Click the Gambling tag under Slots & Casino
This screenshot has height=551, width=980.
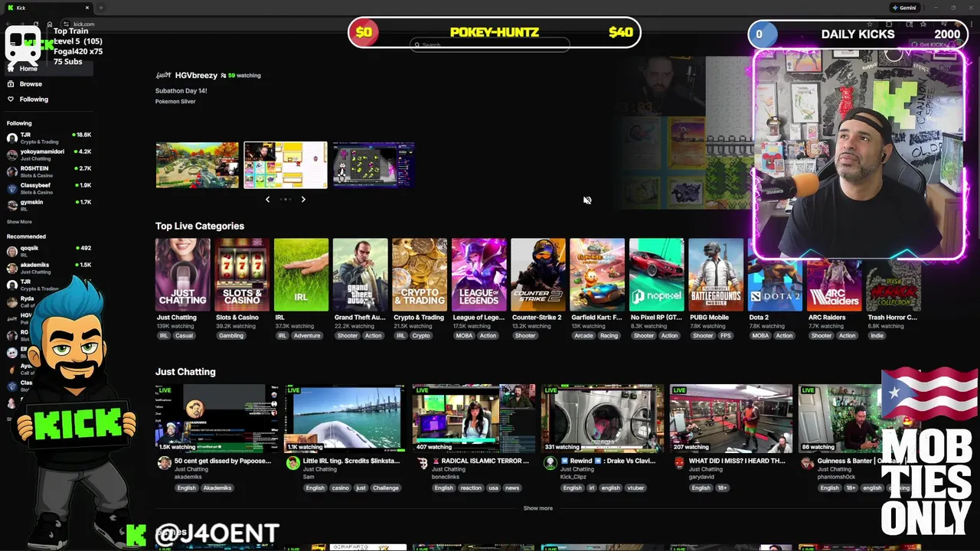click(x=230, y=336)
